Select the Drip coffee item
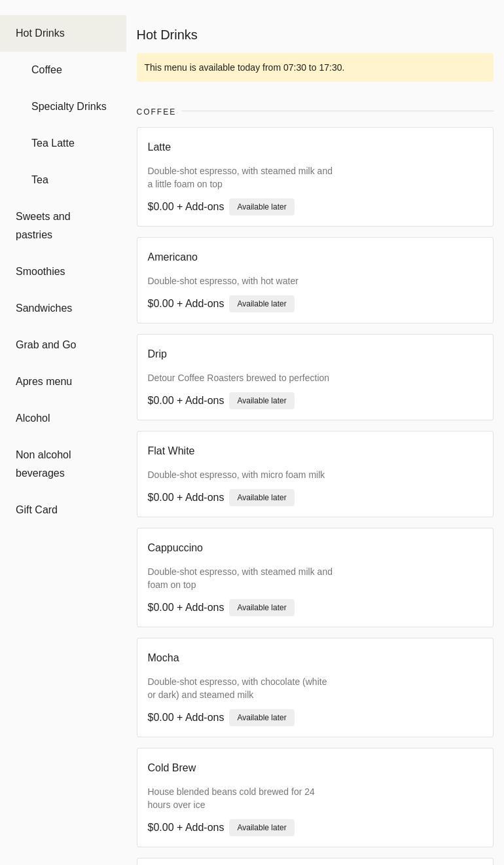Screen dimensions: 504x865 [x=314, y=377]
